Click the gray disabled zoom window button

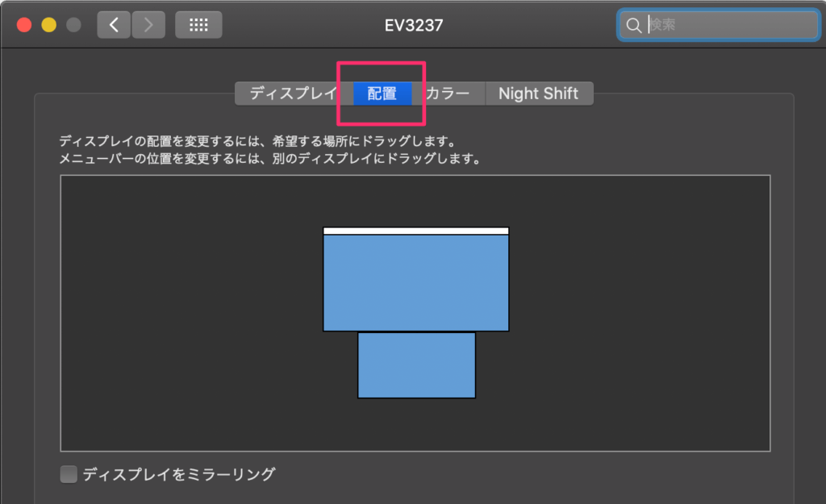click(x=73, y=25)
